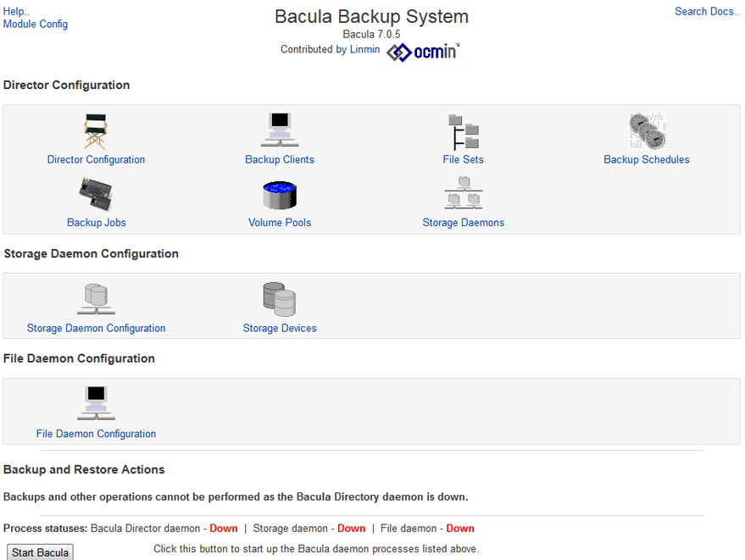Viewport: 745px width, 560px height.
Task: Click the 'Click this button to start up' description
Action: click(316, 549)
